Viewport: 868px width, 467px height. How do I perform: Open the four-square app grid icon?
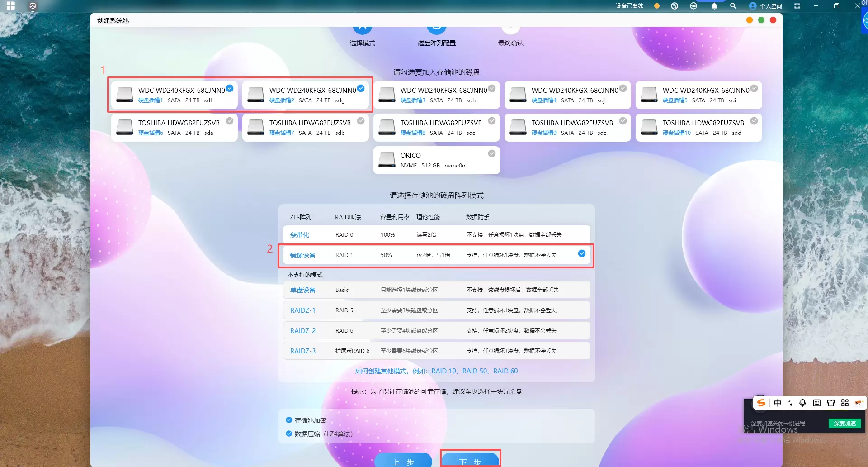pyautogui.click(x=11, y=6)
